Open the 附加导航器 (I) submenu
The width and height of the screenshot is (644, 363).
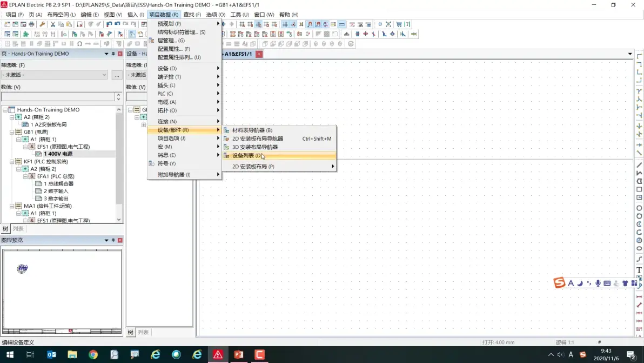[x=184, y=175]
